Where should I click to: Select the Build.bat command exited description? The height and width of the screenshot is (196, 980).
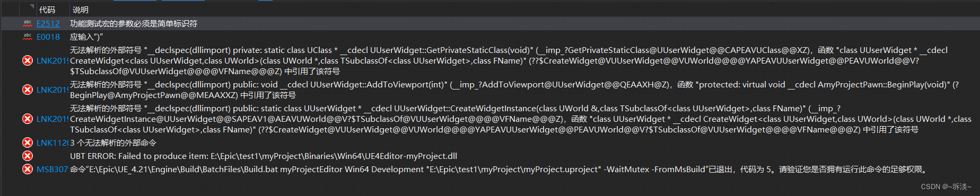coord(500,170)
